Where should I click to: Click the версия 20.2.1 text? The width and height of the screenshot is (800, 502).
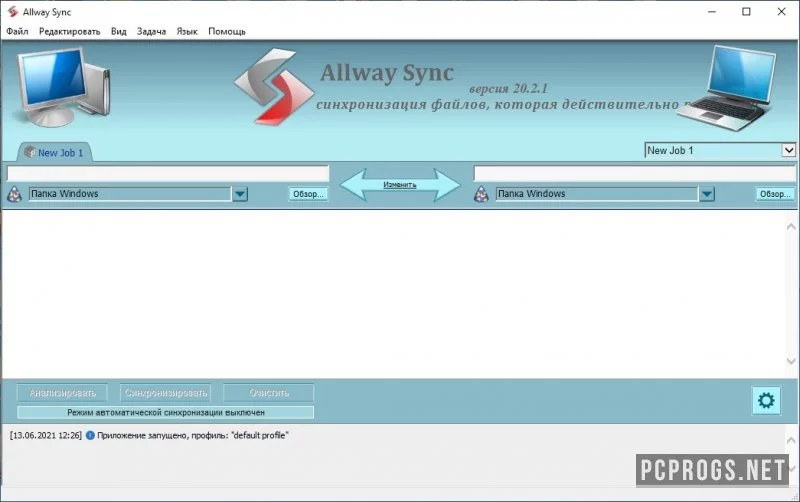(508, 89)
